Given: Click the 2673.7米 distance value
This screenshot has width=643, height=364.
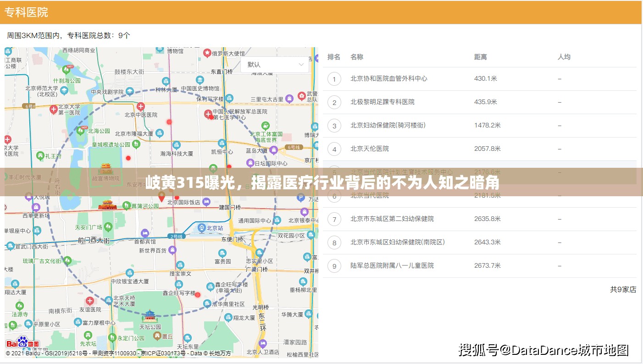Looking at the screenshot, I should click(x=488, y=265).
